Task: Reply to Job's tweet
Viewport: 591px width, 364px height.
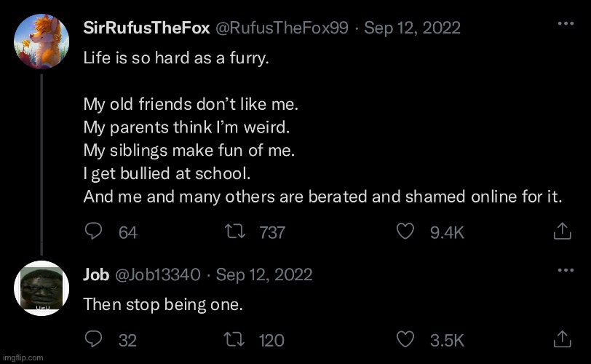Action: [x=94, y=339]
